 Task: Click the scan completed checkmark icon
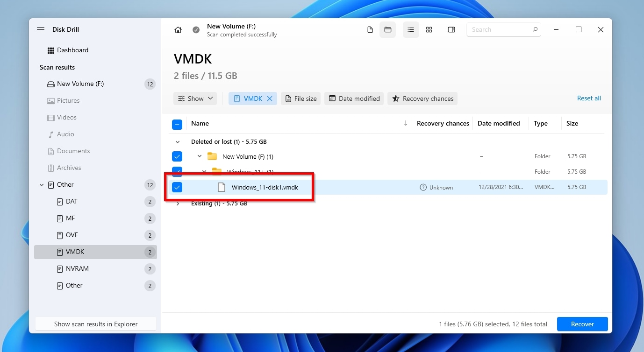pos(196,30)
